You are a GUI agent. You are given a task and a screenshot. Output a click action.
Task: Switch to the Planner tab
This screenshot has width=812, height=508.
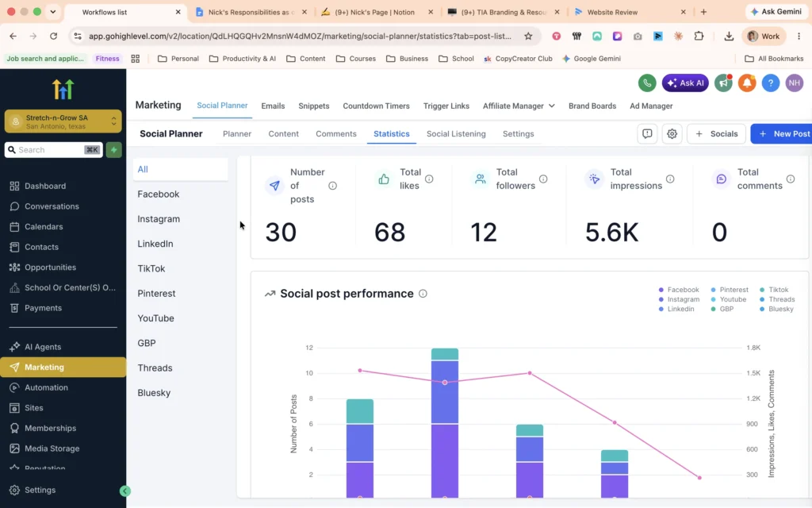pyautogui.click(x=237, y=133)
